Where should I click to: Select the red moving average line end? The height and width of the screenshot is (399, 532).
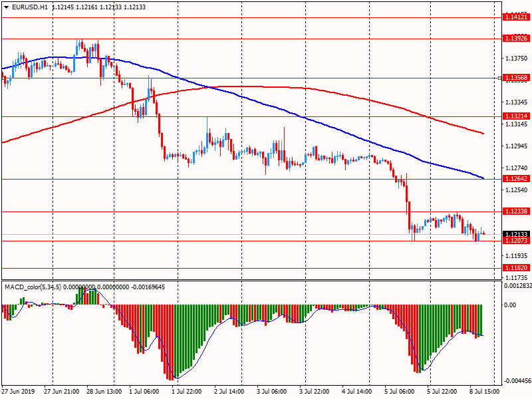[483, 134]
